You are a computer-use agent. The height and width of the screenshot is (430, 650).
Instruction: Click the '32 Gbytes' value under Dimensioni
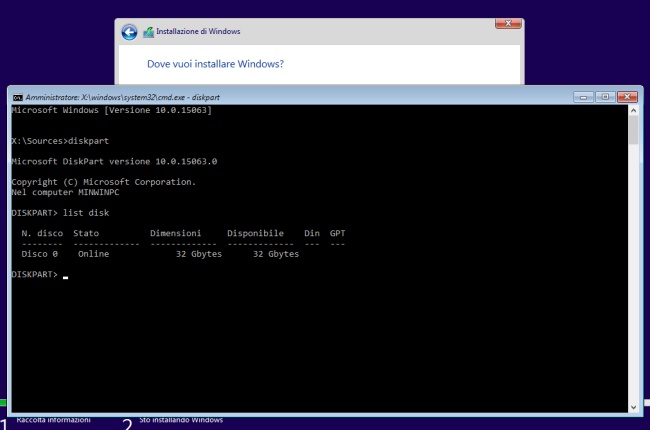pyautogui.click(x=199, y=254)
